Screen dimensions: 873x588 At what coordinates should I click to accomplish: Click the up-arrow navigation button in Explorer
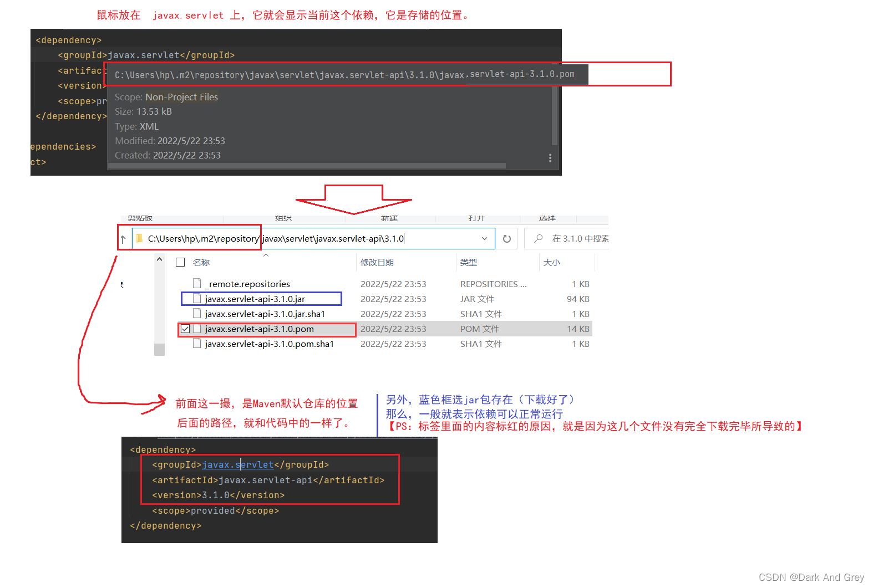pos(123,239)
